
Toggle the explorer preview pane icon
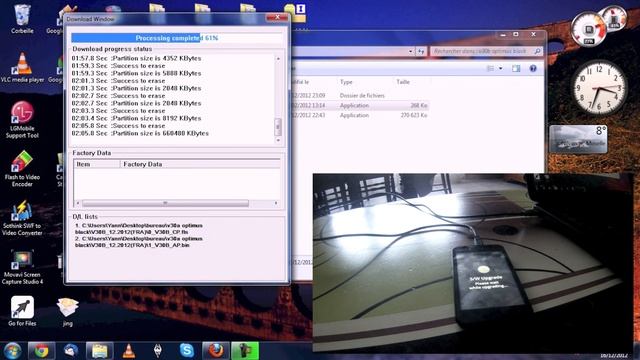tap(516, 69)
